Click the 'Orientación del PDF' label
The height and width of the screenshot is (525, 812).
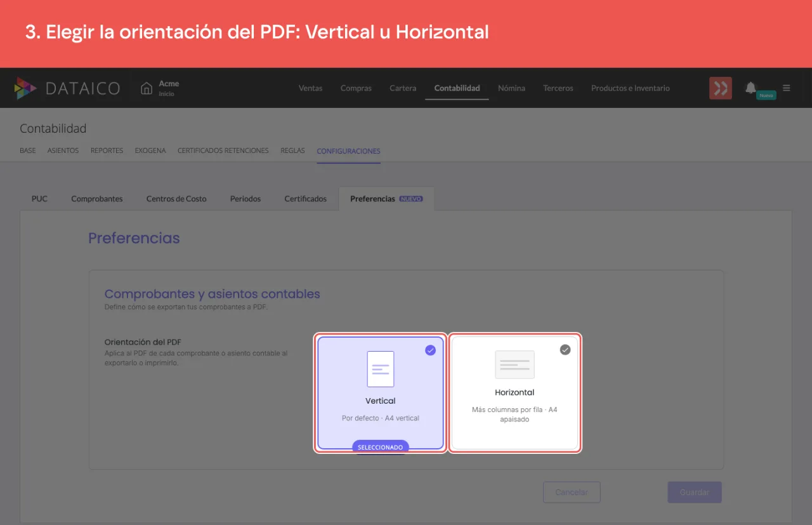(143, 342)
